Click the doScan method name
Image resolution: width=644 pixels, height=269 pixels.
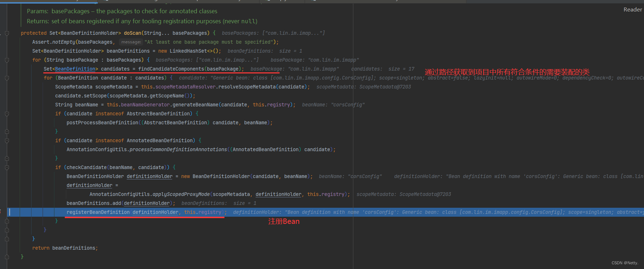tap(132, 33)
